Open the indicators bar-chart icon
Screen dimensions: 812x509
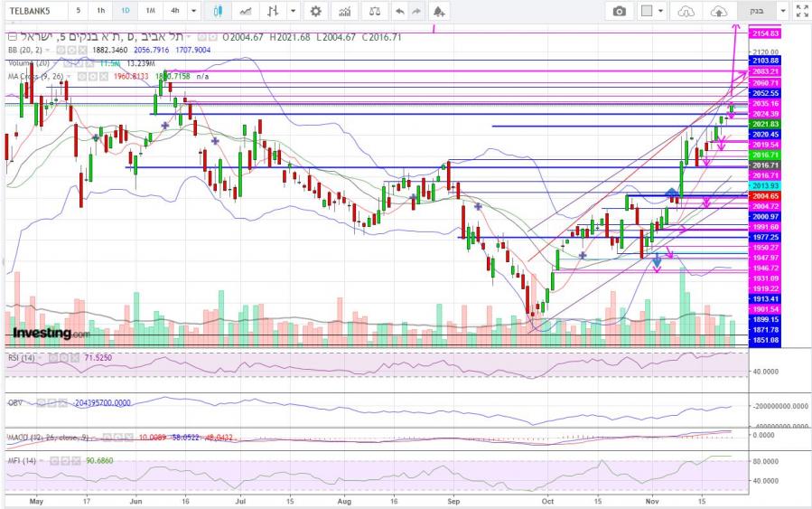coord(344,11)
